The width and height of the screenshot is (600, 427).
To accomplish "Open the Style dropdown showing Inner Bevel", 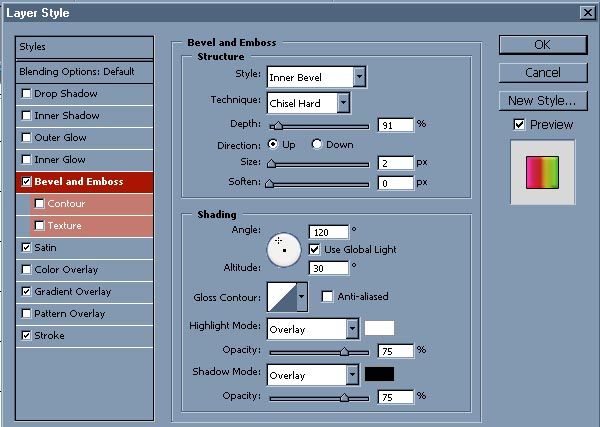I will click(316, 77).
